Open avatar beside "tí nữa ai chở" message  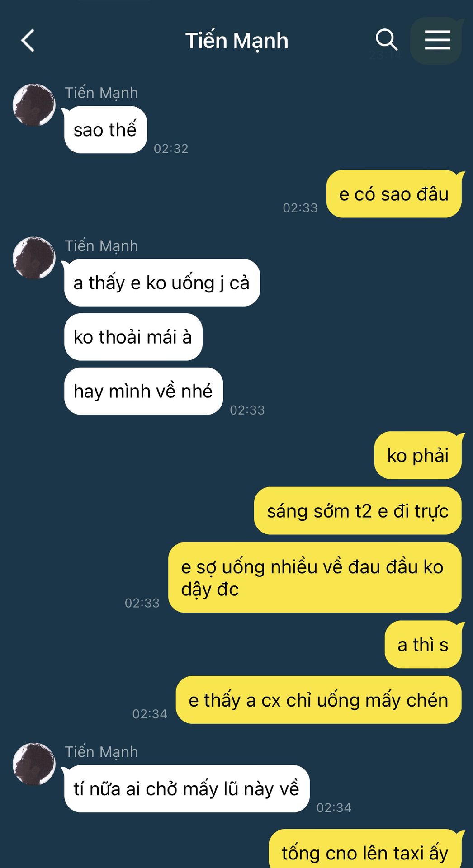34,764
